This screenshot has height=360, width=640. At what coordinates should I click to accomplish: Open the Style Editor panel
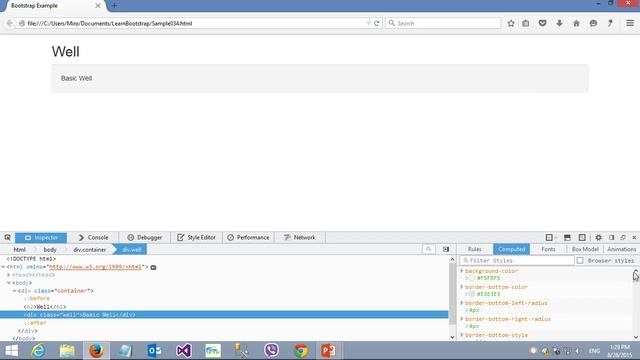pyautogui.click(x=196, y=238)
